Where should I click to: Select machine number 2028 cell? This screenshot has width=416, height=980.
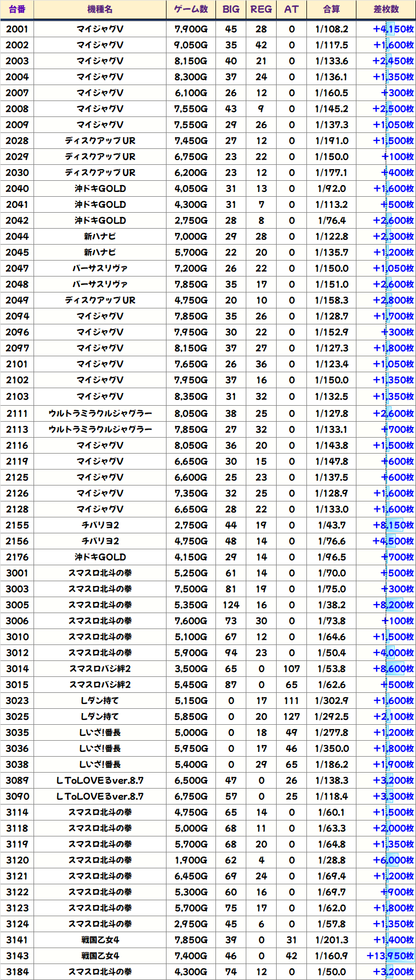point(17,141)
